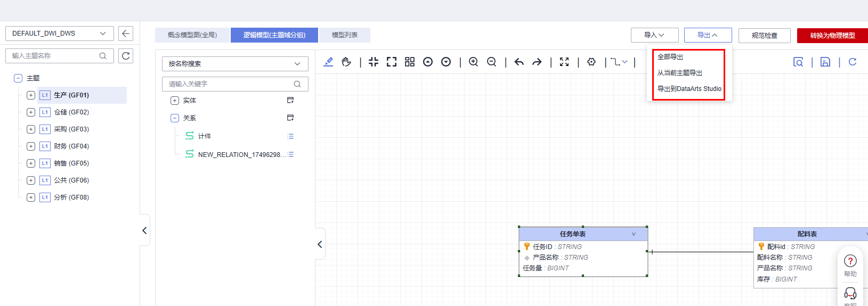Refresh the subject tree list
868x306 pixels.
126,55
